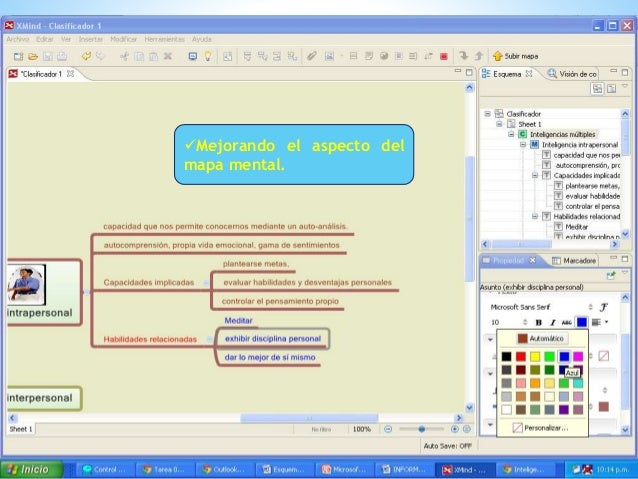Viewport: 638px width, 479px height.
Task: Collapse the Clasificador tree node
Action: 487,114
